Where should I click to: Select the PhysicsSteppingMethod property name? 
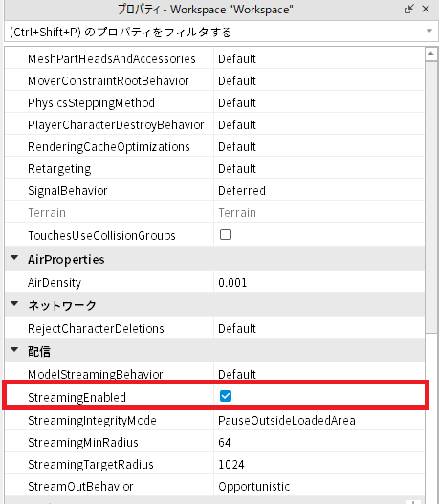(91, 103)
